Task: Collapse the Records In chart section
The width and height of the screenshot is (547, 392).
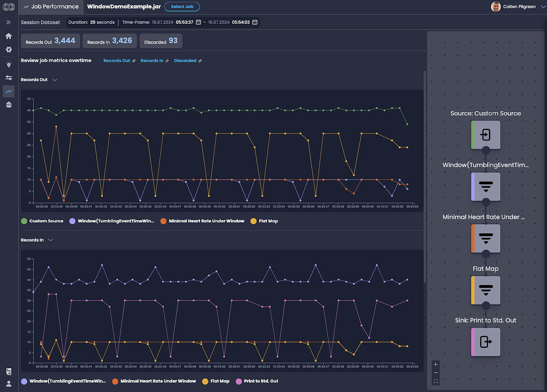Action: point(50,240)
